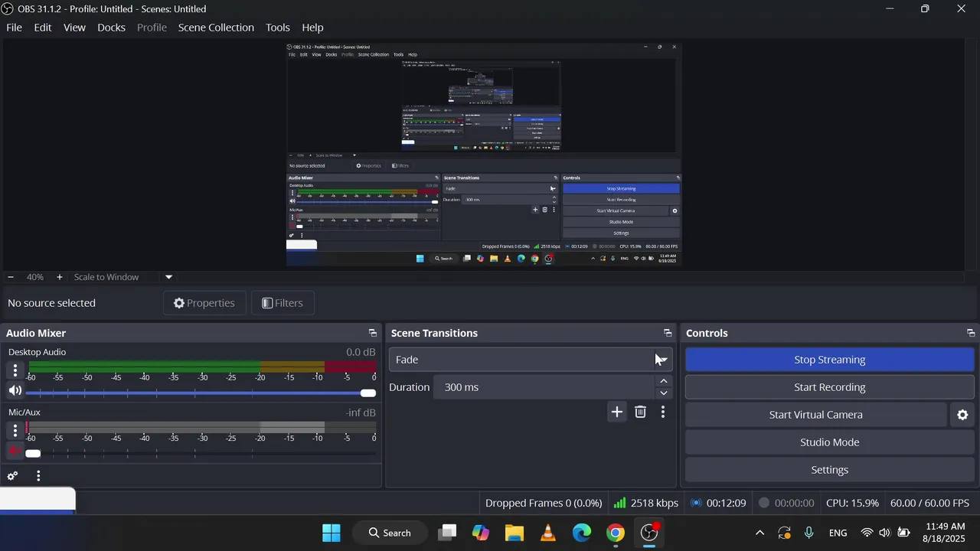Open Mic/Aux options menu dots

click(x=15, y=431)
